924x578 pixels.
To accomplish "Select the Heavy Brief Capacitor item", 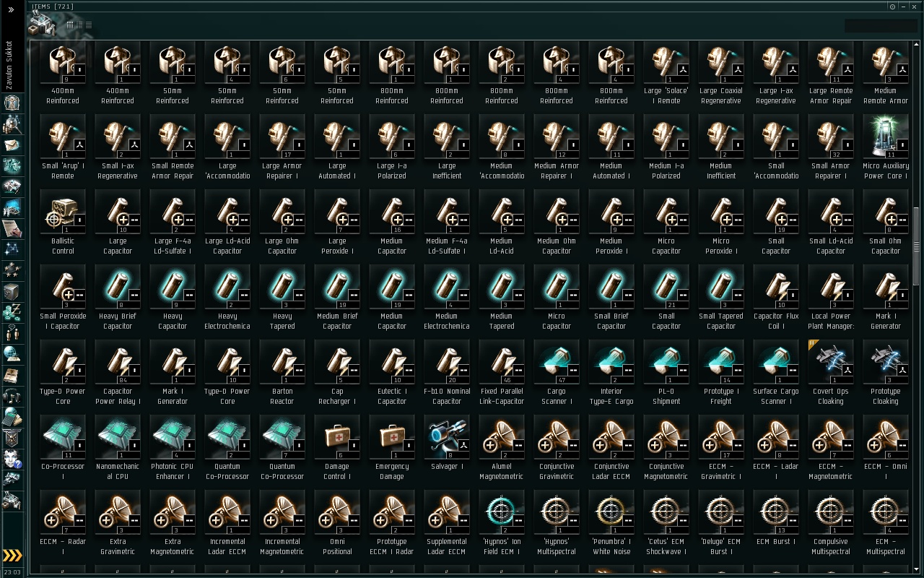I will click(x=118, y=298).
